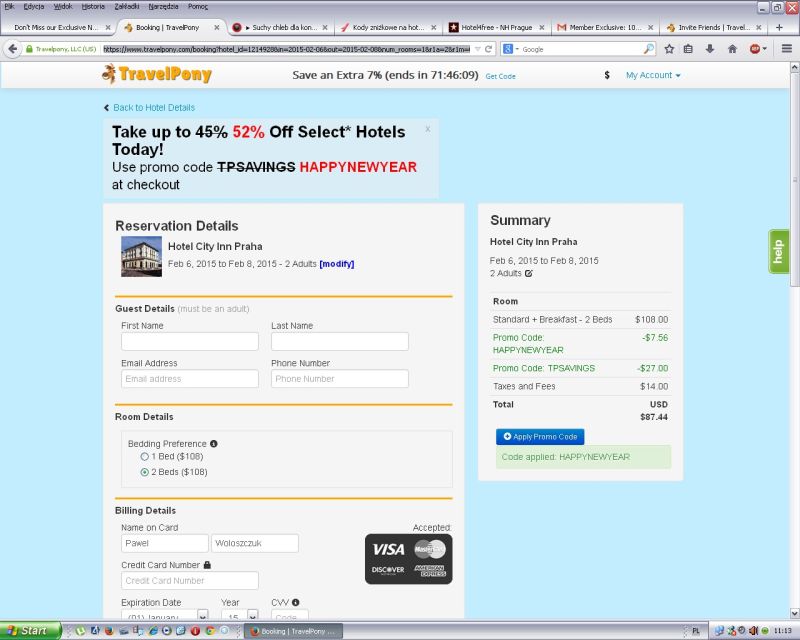Click the Email address input field
The width and height of the screenshot is (800, 640).
point(190,379)
